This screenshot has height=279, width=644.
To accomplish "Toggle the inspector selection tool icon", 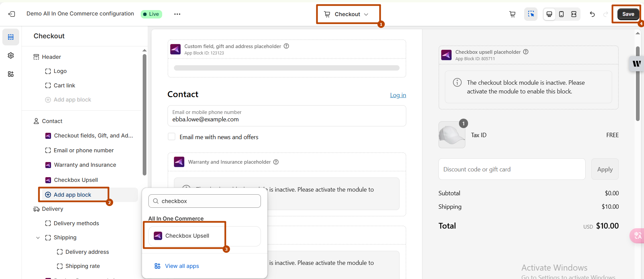I will (x=531, y=14).
